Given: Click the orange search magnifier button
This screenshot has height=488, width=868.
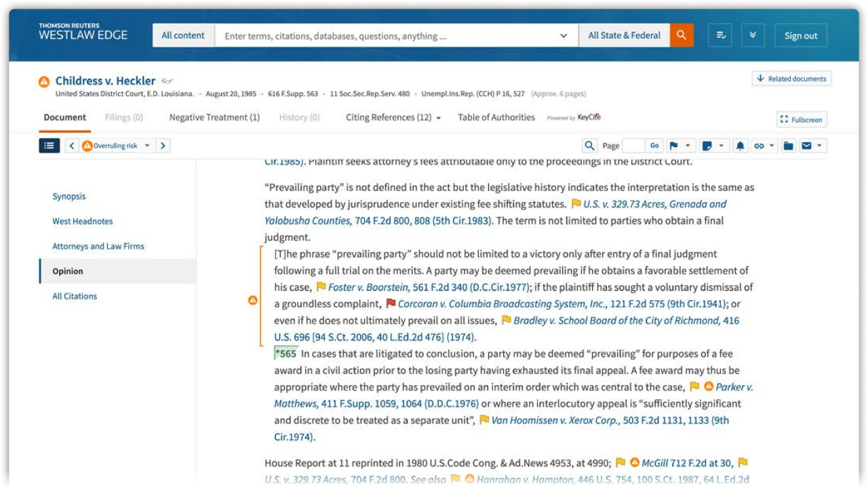Looking at the screenshot, I should 682,35.
